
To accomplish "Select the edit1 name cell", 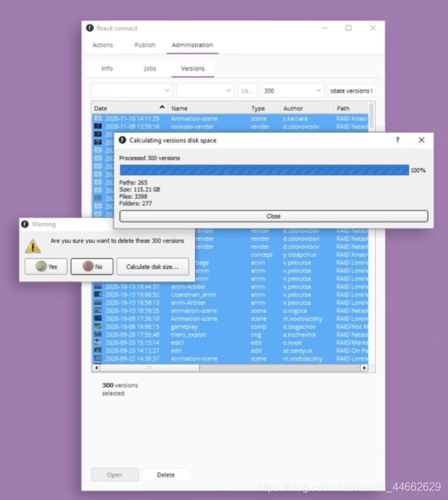I will pyautogui.click(x=177, y=342).
